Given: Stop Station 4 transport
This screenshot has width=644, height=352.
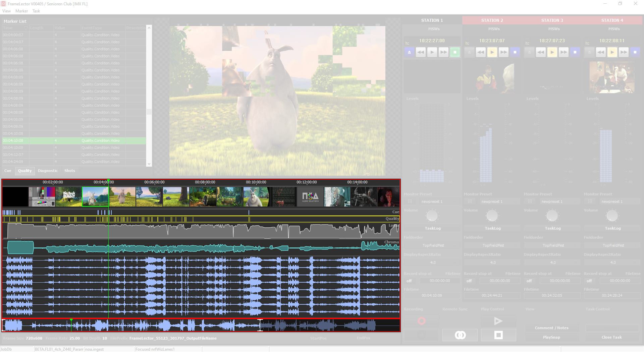Looking at the screenshot, I should coord(635,52).
